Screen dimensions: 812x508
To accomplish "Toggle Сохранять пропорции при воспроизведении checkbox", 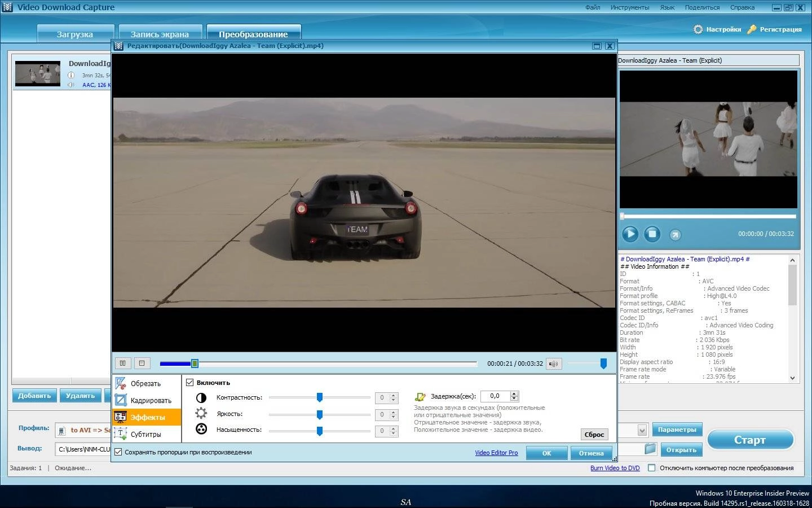I will [118, 452].
